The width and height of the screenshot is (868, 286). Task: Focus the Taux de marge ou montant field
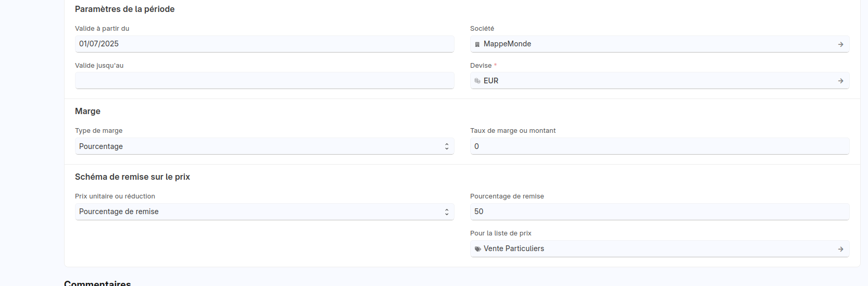(x=659, y=146)
